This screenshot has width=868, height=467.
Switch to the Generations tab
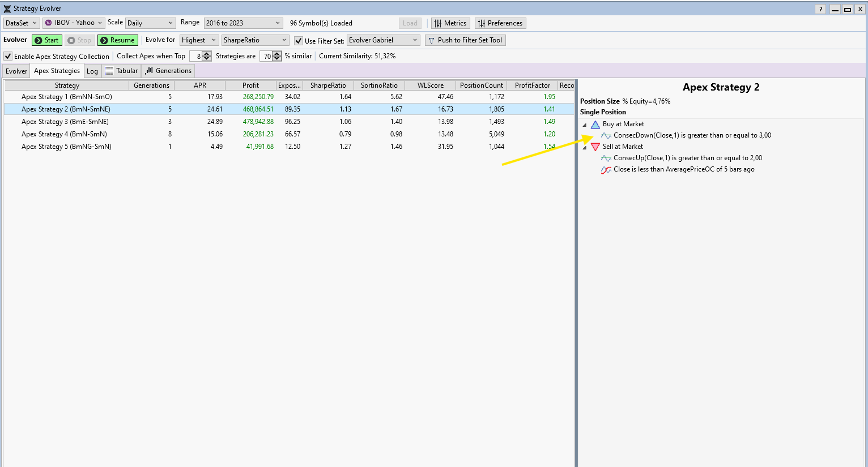tap(168, 71)
